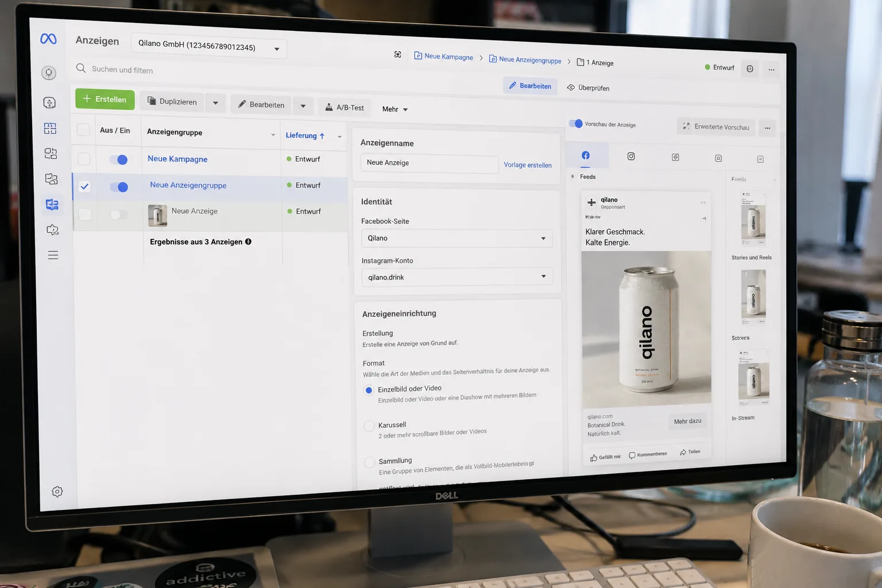Toggle Neue Kampagne off
Image resolution: width=882 pixels, height=588 pixels.
click(x=118, y=160)
